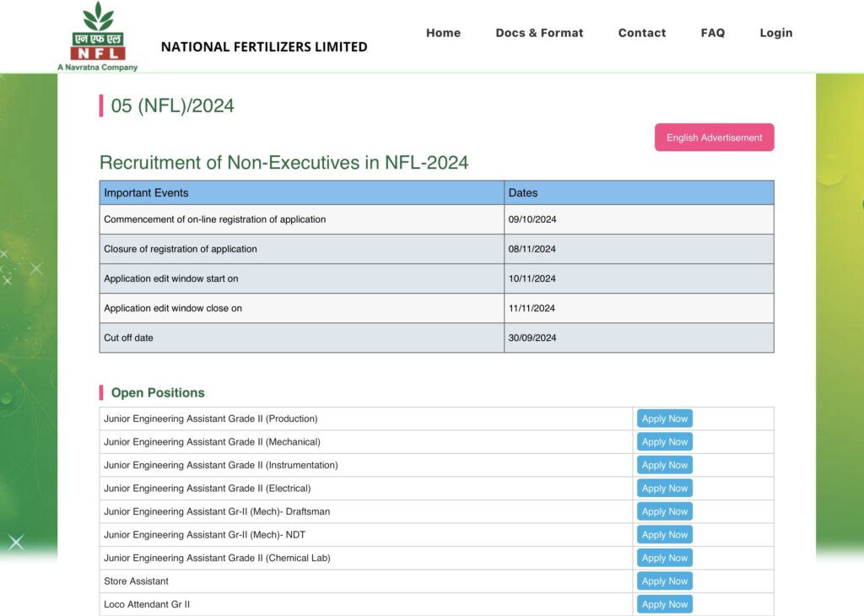Viewport: 864px width, 616px height.
Task: Click the NATIONAL FERTILIZERS LIMITED title text
Action: pyautogui.click(x=264, y=47)
